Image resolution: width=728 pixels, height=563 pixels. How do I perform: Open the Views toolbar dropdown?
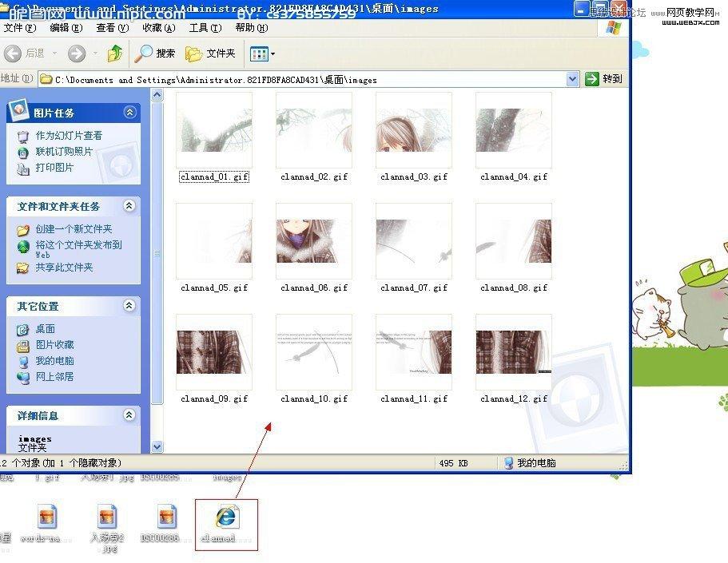click(262, 54)
